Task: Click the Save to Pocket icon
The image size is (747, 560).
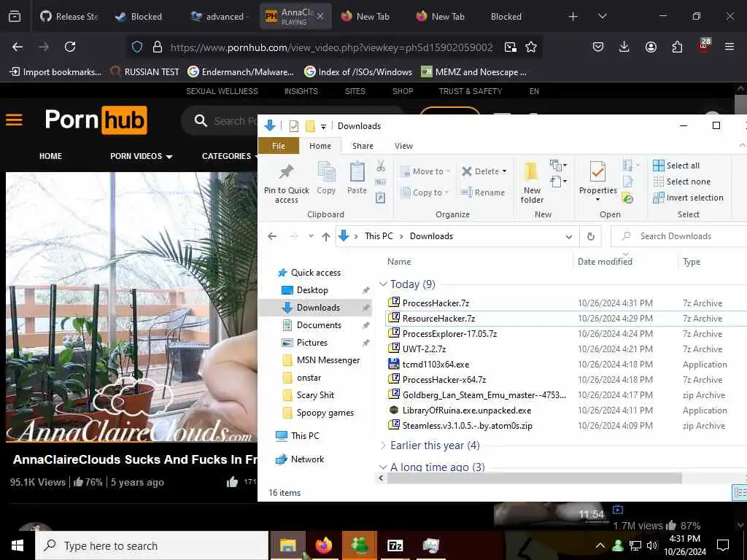Action: pos(598,47)
